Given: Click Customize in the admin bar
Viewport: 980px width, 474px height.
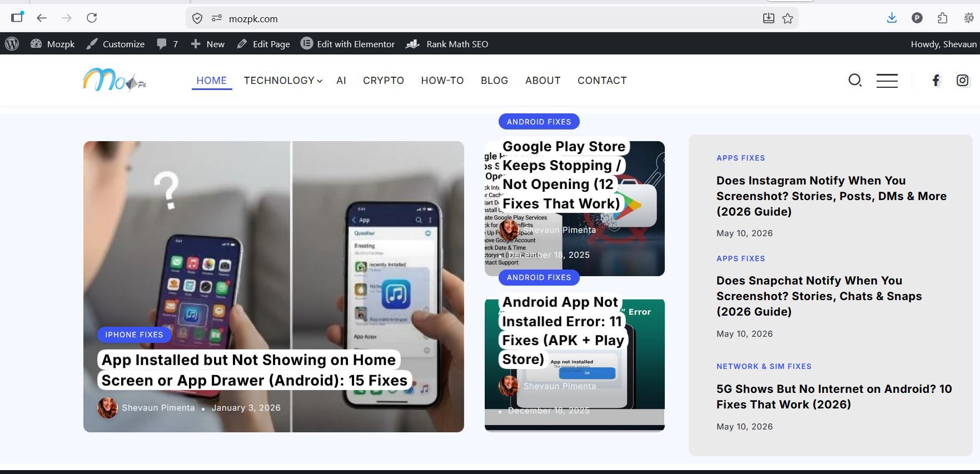Looking at the screenshot, I should pos(116,44).
